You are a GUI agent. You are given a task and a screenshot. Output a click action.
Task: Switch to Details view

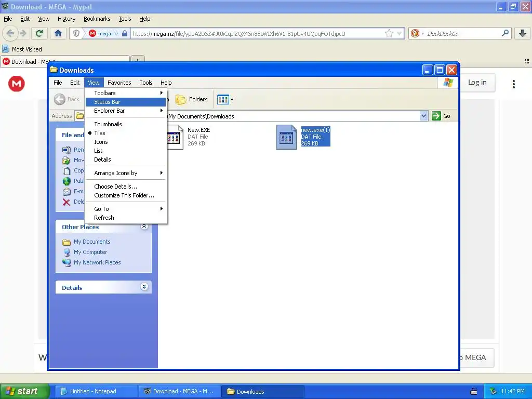pos(126,159)
